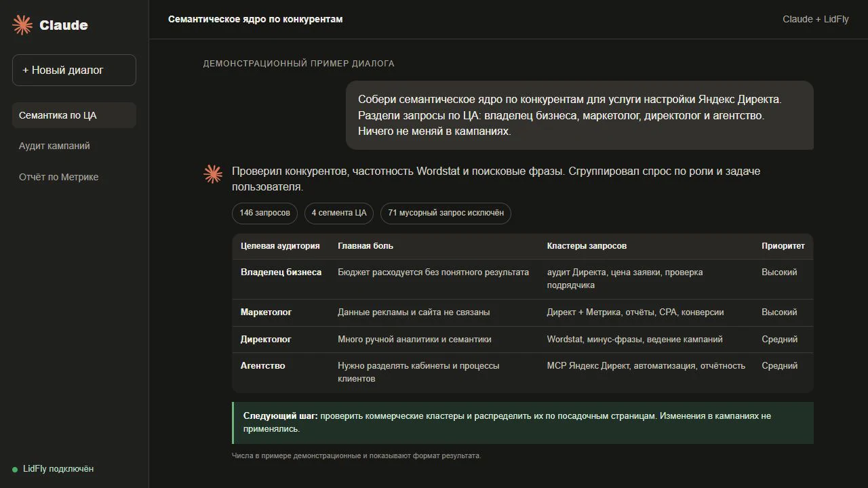Click Средний priority in Директолог row

[x=780, y=339]
